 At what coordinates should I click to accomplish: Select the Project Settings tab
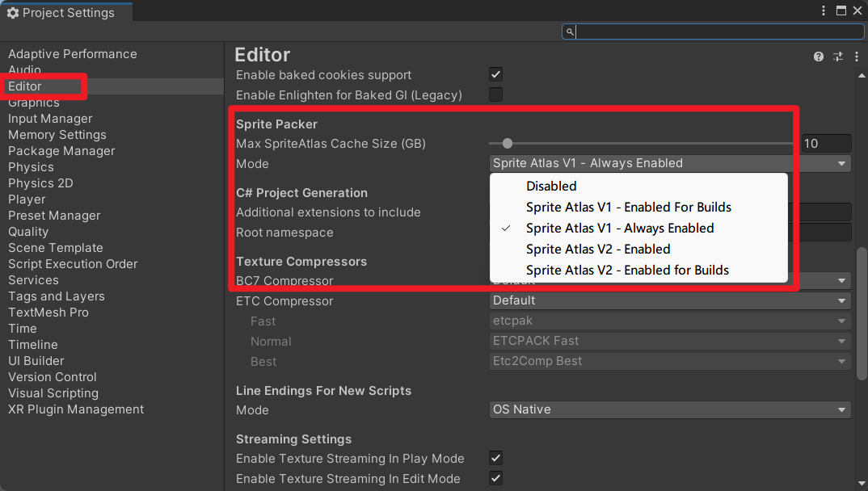point(66,12)
